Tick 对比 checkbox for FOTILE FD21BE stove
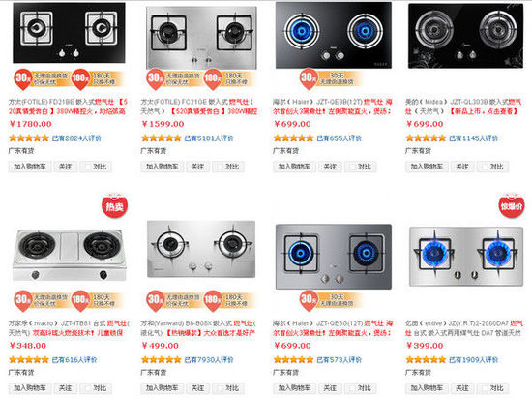The width and height of the screenshot is (532, 399). (x=89, y=167)
